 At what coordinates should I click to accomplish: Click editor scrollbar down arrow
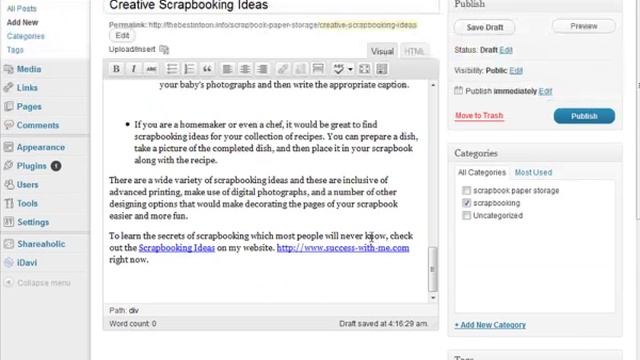coord(433,298)
